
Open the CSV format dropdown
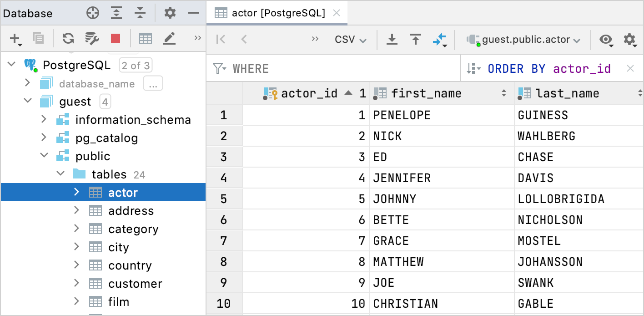[x=350, y=39]
